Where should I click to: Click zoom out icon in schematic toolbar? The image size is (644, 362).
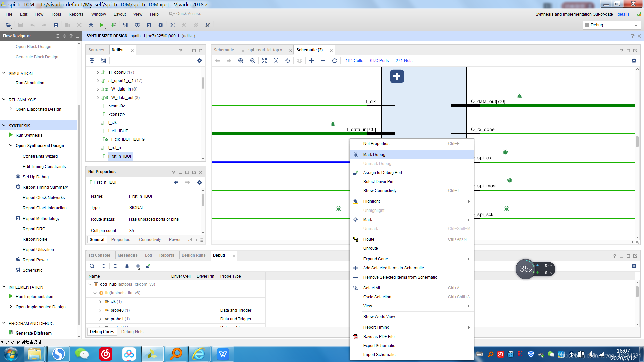(253, 61)
